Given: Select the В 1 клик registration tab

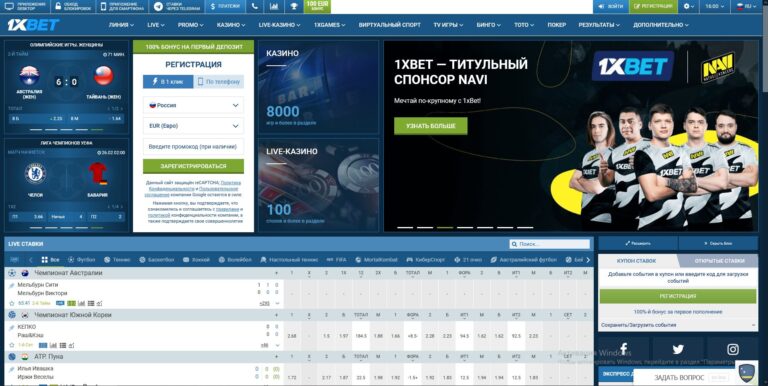Looking at the screenshot, I should 168,82.
